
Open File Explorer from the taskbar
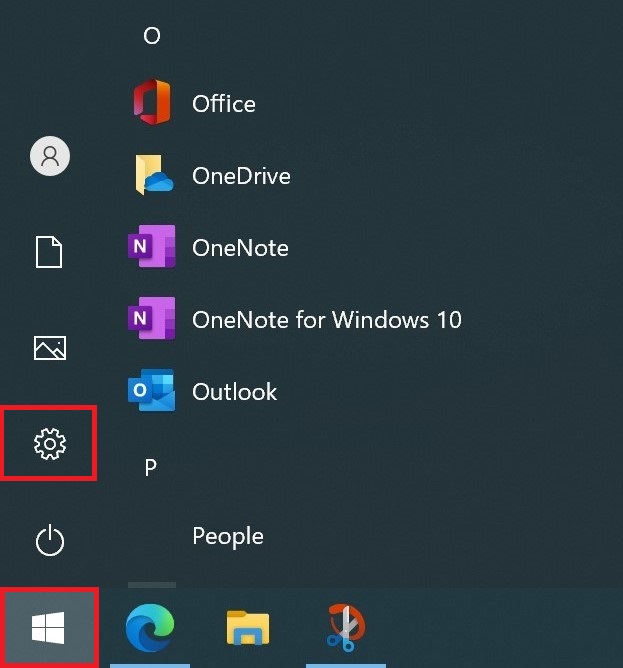[x=248, y=628]
